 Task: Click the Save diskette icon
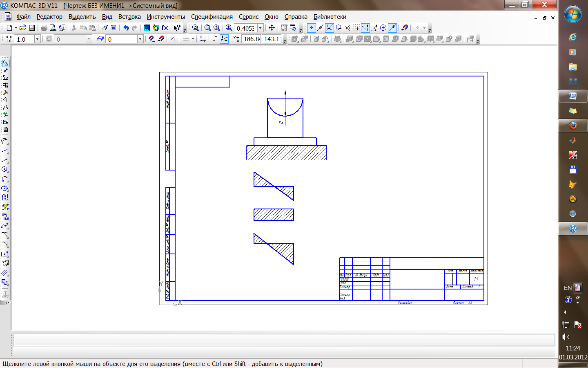pos(32,28)
